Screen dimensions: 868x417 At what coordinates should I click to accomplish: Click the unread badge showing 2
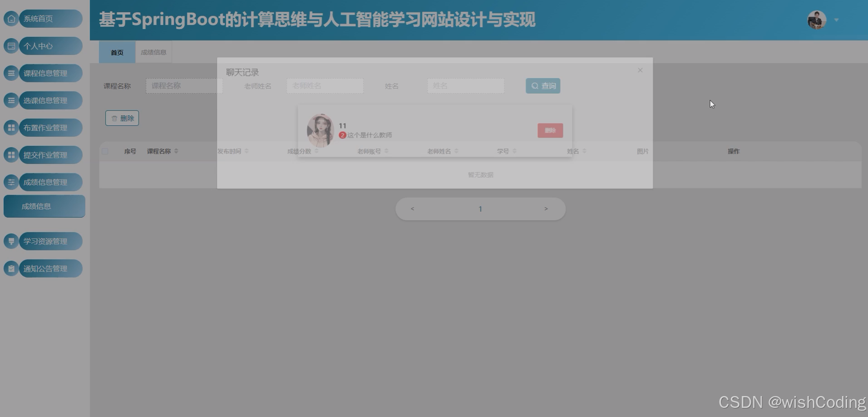pos(343,135)
